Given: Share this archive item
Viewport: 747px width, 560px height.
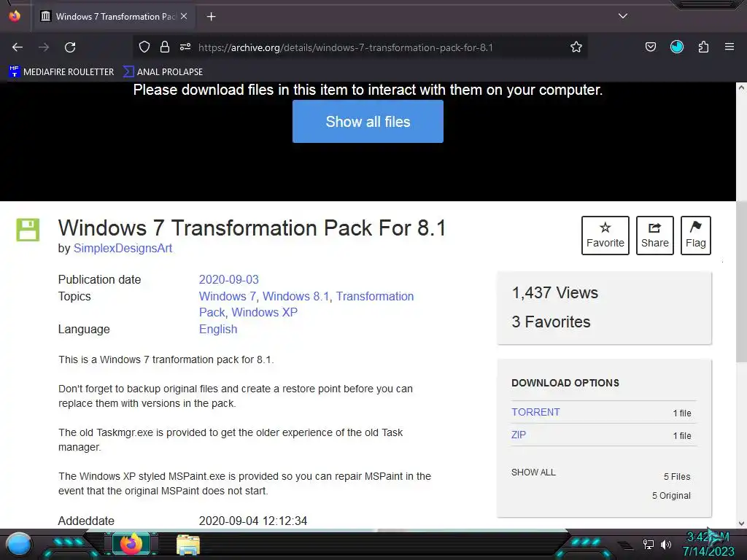Looking at the screenshot, I should [654, 236].
